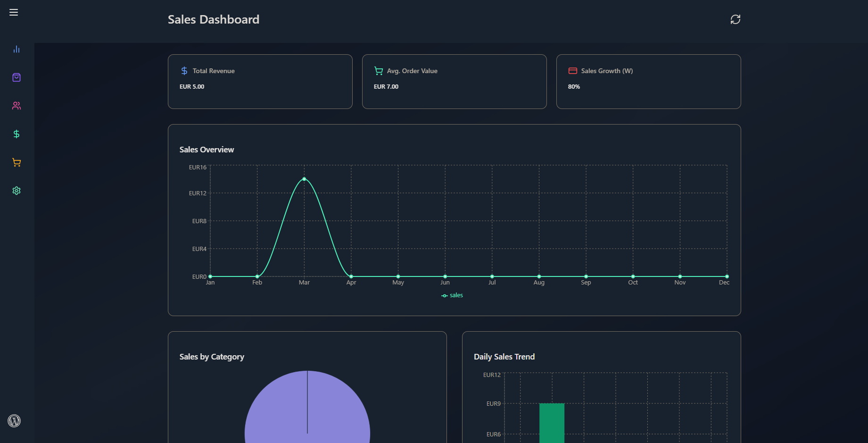Viewport: 868px width, 443px height.
Task: Click the Feb data point on chart
Action: coord(257,276)
